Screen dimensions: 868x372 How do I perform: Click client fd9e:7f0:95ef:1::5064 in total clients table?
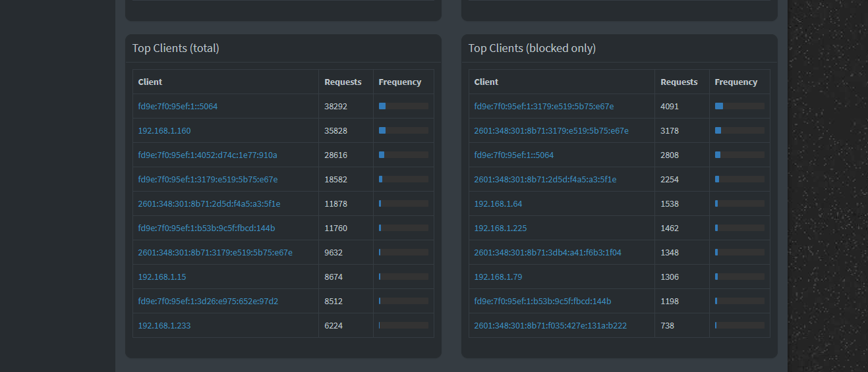click(x=177, y=107)
